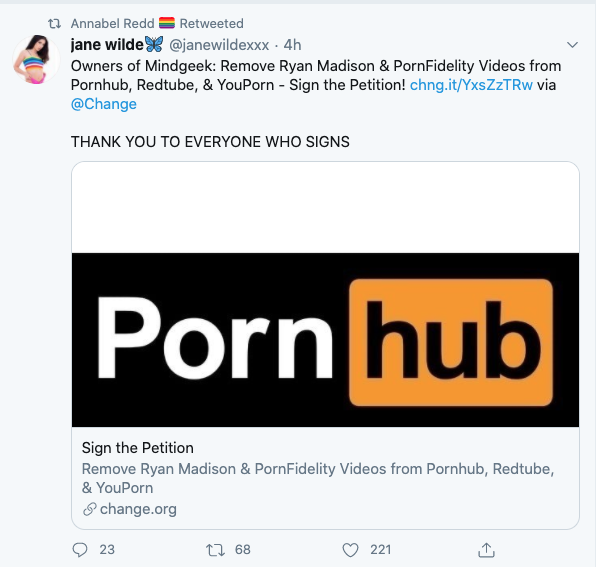
Task: Click the 4h tweet timestamp
Action: tap(292, 45)
